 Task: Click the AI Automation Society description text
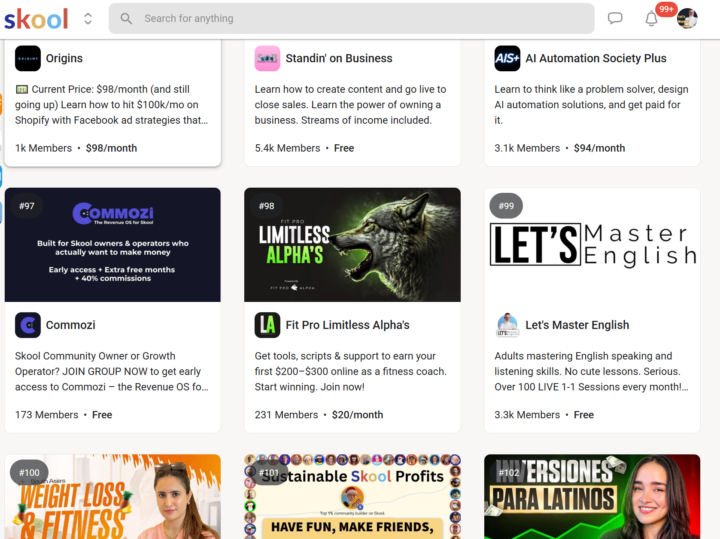(x=591, y=105)
